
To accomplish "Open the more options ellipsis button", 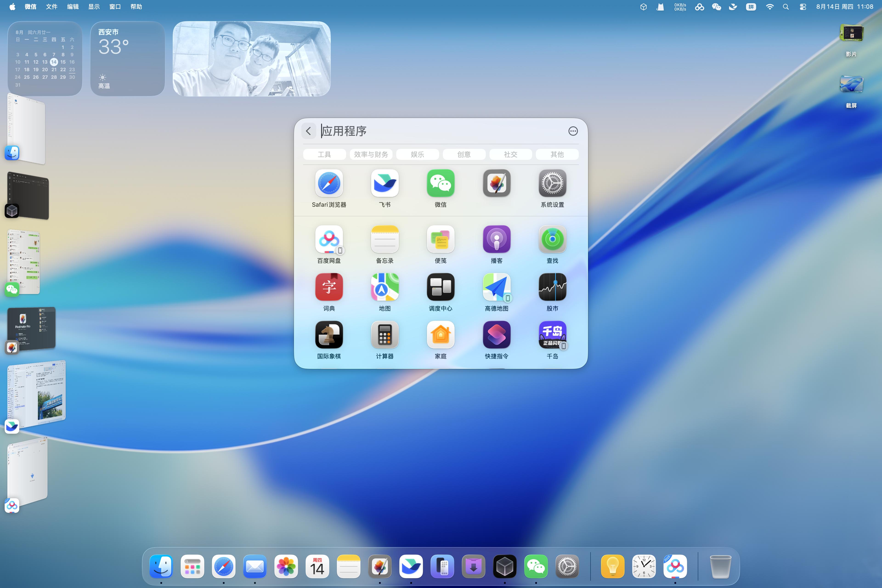I will pyautogui.click(x=573, y=131).
